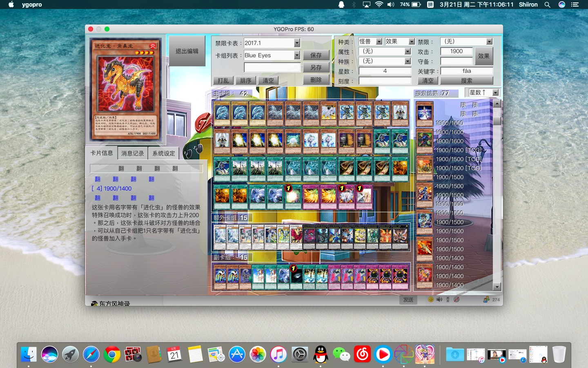Click the search results scrollbar down arrow
Viewport: 588px width, 368px height.
click(497, 287)
